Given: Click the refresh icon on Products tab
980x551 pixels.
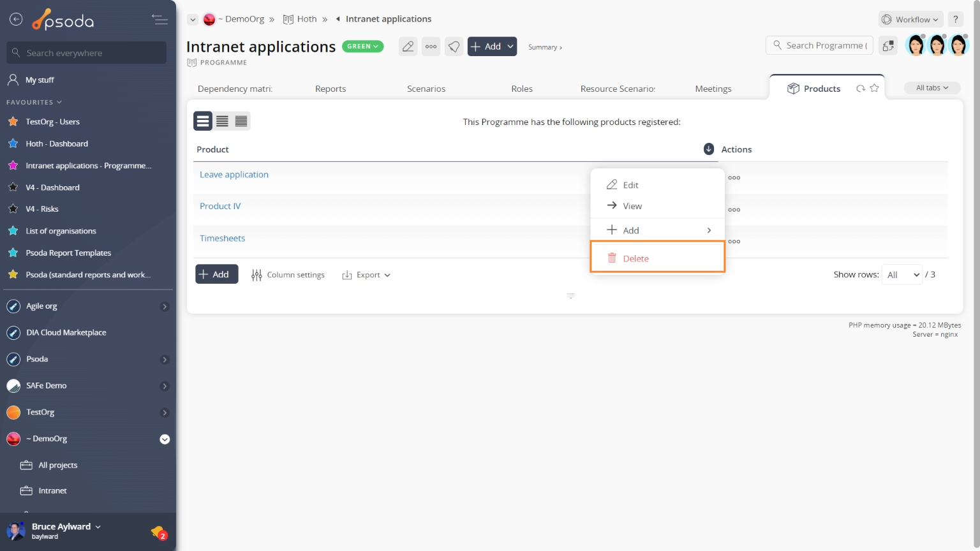Looking at the screenshot, I should tap(861, 89).
